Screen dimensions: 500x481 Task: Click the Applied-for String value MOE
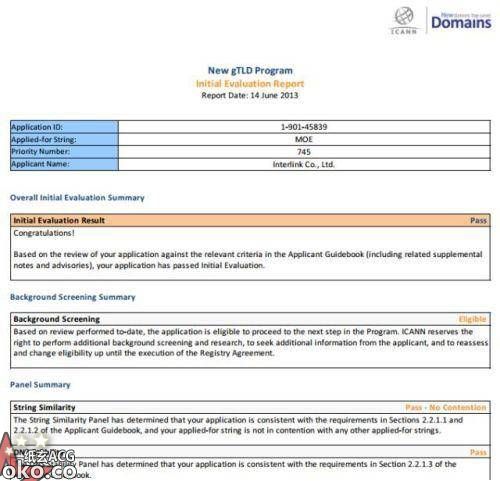[304, 139]
